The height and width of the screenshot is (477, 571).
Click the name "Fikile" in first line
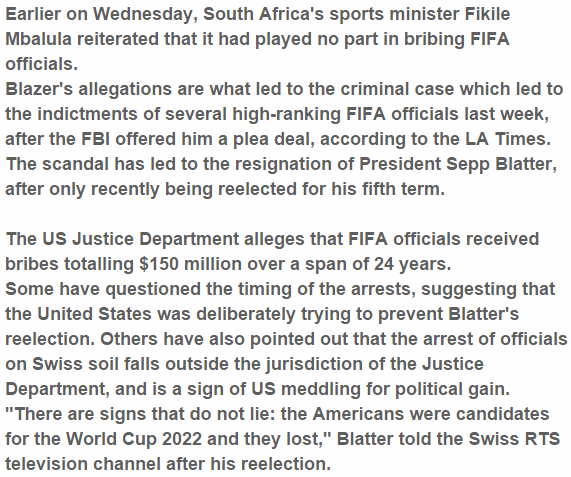click(x=487, y=14)
